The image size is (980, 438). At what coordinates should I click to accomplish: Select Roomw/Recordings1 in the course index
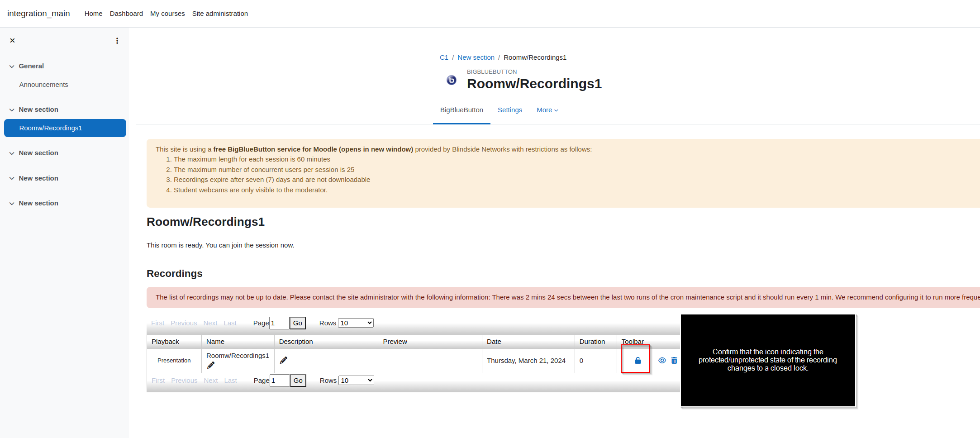(65, 128)
